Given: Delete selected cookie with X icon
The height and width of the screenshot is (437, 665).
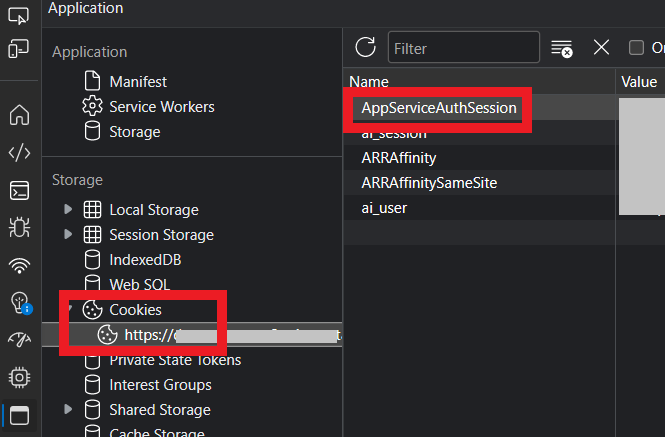Looking at the screenshot, I should [601, 47].
